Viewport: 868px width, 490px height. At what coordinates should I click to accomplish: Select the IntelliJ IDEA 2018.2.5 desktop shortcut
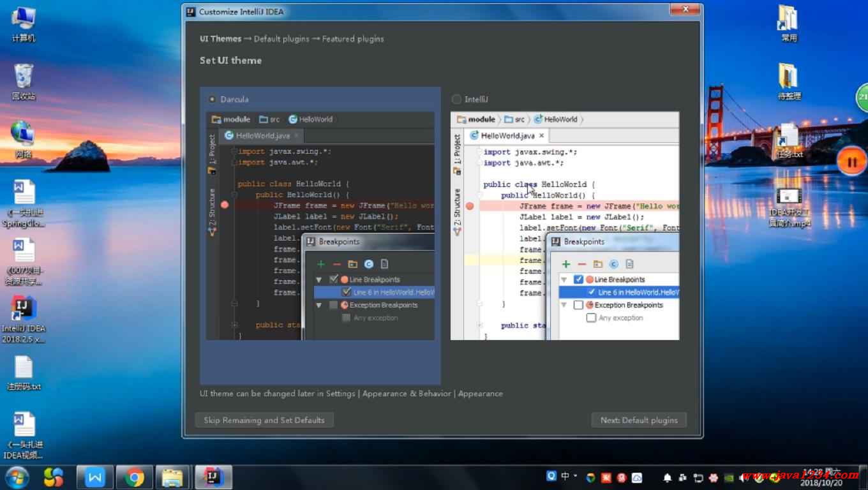pyautogui.click(x=24, y=320)
